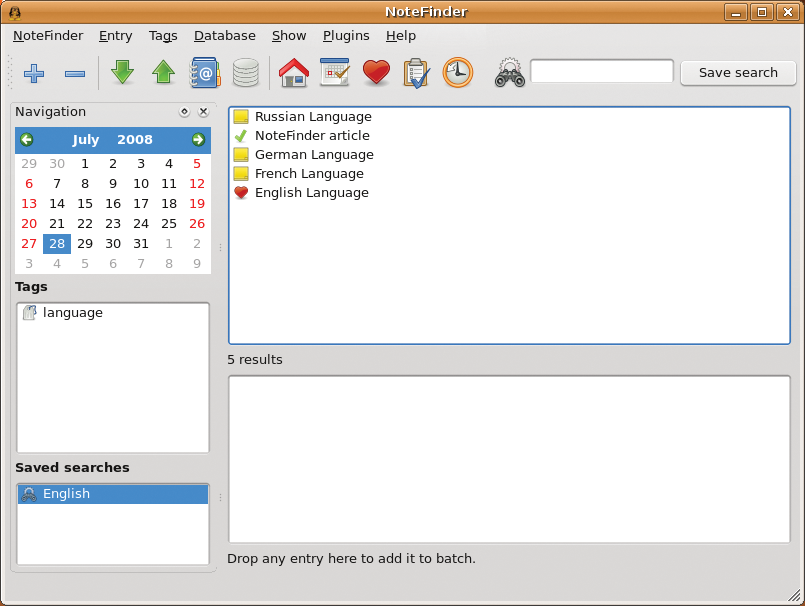Screen dimensions: 805x606
Task: Click the red house home icon
Action: pyautogui.click(x=294, y=72)
